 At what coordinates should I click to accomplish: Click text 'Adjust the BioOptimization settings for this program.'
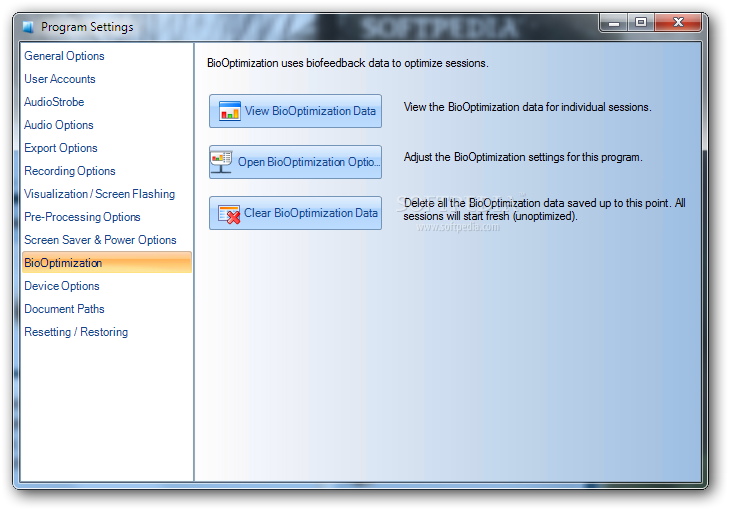523,157
